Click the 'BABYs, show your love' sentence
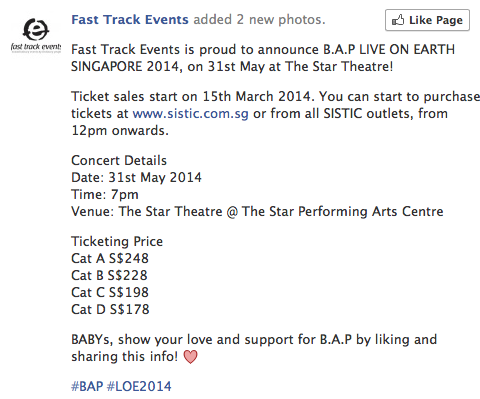Image resolution: width=480 pixels, height=399 pixels. click(254, 348)
